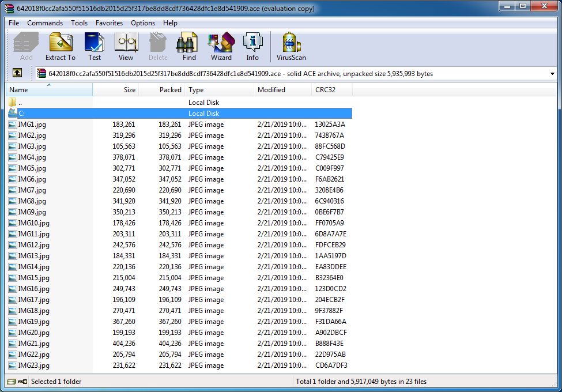The image size is (562, 392).
Task: Select the IMG8.jpg file name
Action: click(32, 201)
